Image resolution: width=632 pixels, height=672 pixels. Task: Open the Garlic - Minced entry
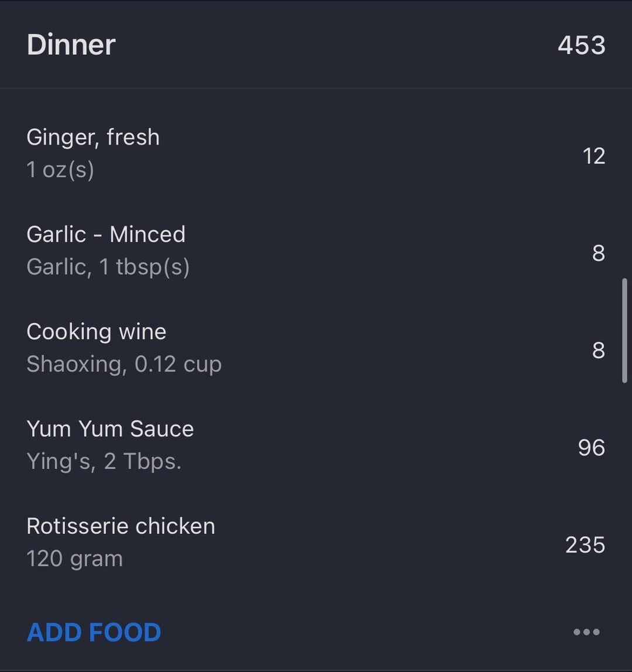106,234
